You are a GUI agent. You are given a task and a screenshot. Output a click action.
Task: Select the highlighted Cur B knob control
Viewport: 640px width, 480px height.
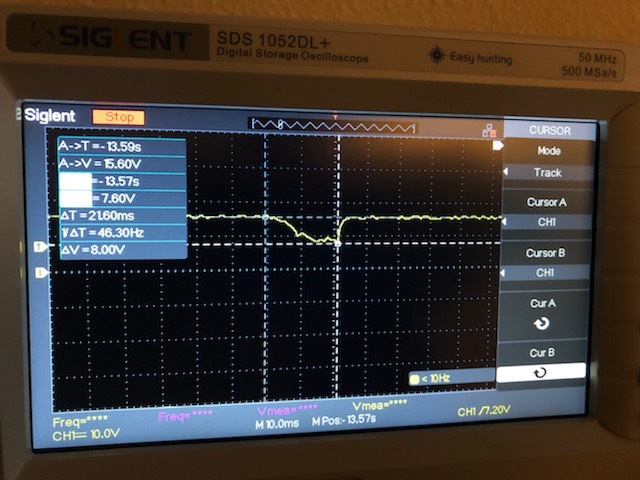540,372
